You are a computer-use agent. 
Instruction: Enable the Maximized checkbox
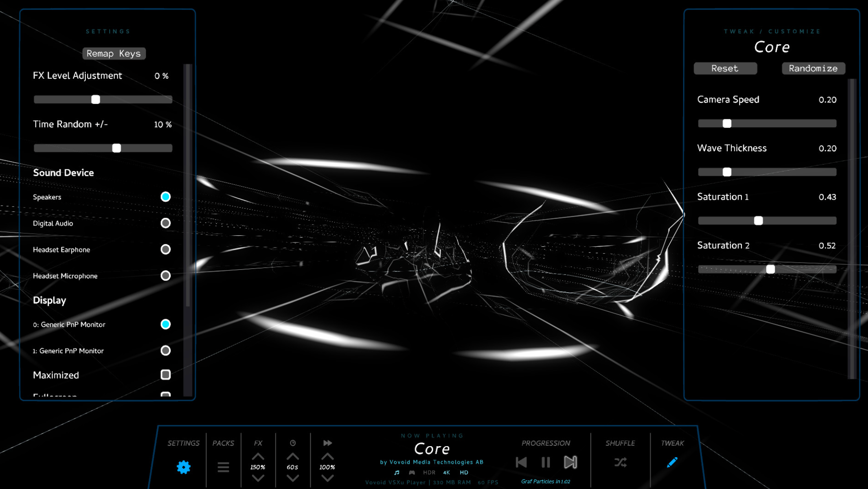point(165,374)
